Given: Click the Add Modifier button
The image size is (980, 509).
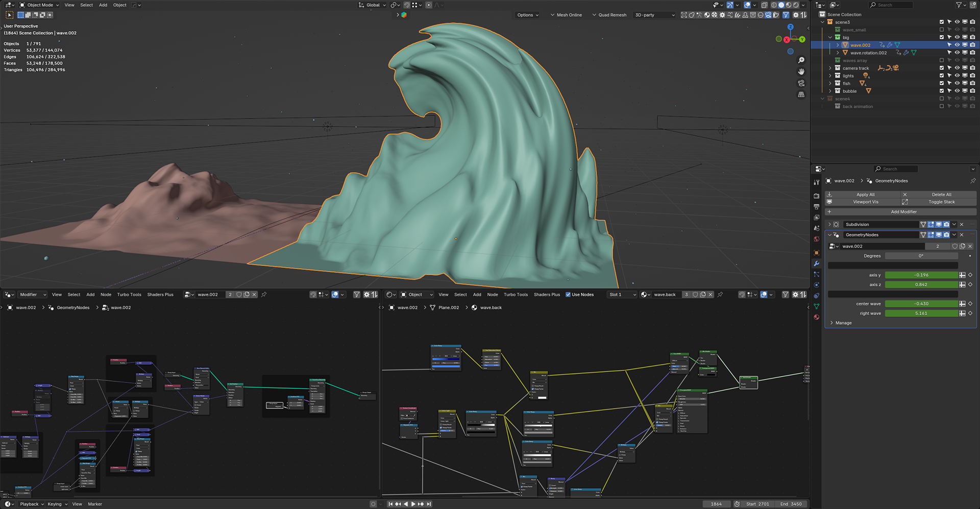Looking at the screenshot, I should [x=901, y=212].
